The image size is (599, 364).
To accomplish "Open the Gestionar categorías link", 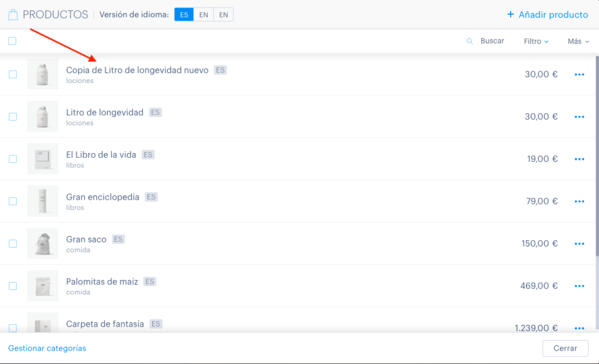I will tap(47, 348).
